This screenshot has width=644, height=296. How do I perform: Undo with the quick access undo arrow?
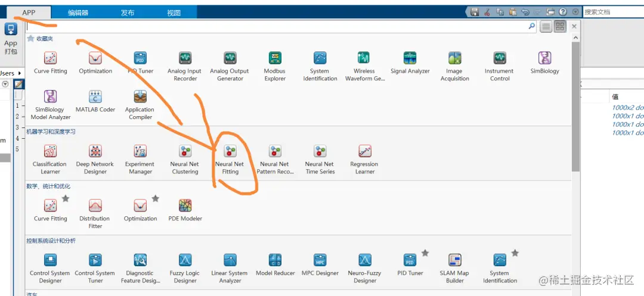tap(525, 13)
